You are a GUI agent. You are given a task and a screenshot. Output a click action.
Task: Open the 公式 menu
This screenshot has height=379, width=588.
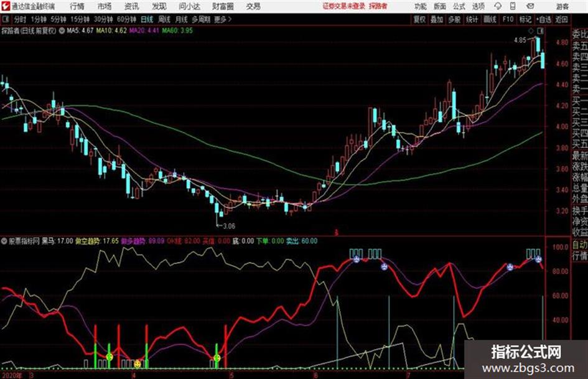(459, 6)
